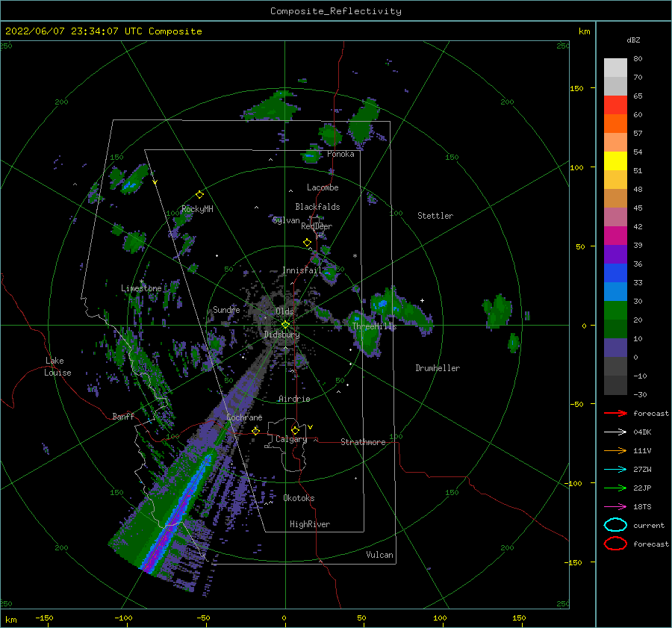
Task: Click the timestamp 2022/06/07 23:34:07 UTC Composite
Action: [x=104, y=31]
